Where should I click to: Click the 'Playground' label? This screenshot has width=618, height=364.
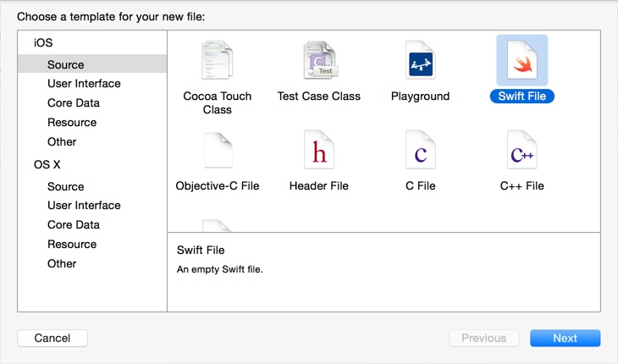coord(420,97)
